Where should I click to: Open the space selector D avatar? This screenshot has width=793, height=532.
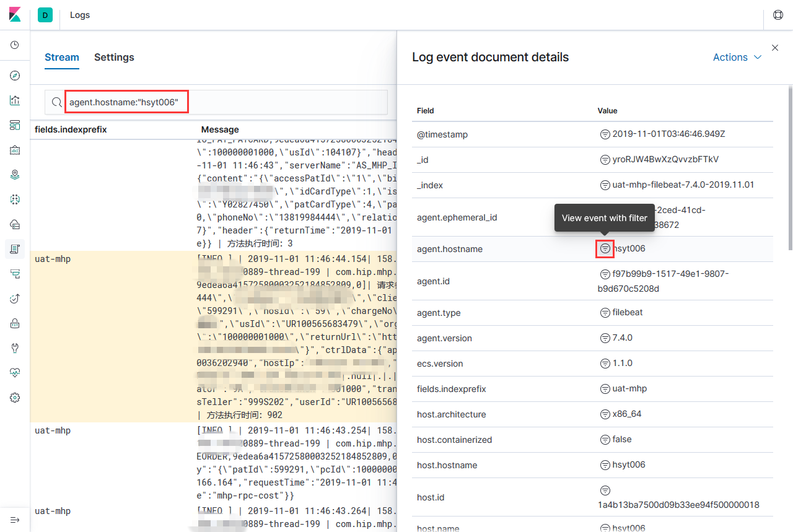(x=45, y=15)
